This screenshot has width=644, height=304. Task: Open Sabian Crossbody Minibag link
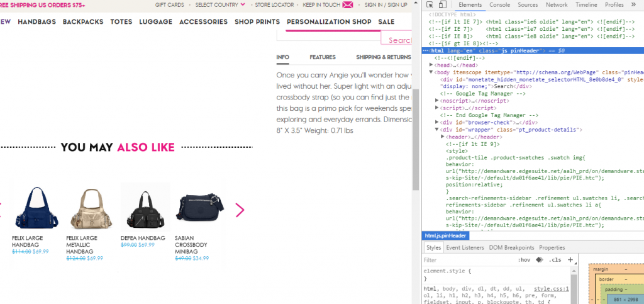coord(191,244)
